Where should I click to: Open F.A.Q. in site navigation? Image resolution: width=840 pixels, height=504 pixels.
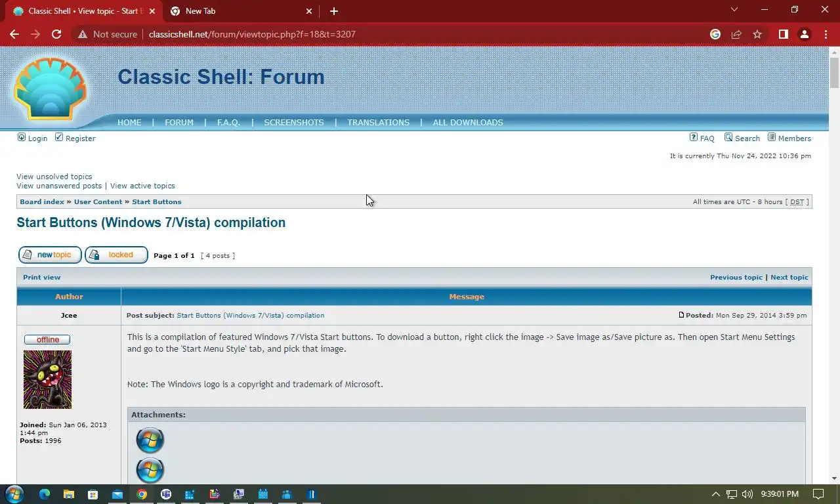(x=228, y=123)
